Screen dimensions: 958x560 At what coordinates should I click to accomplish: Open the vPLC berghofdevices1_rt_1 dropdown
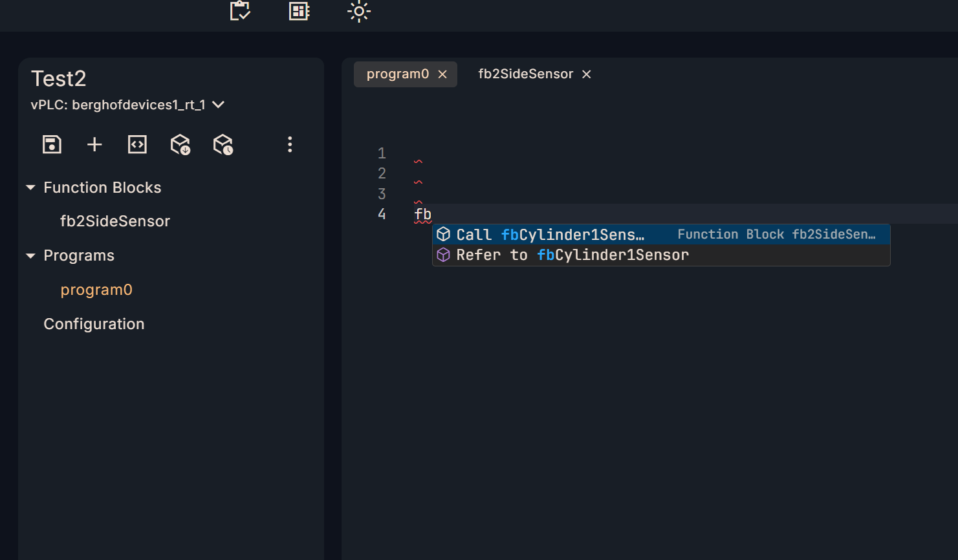219,105
